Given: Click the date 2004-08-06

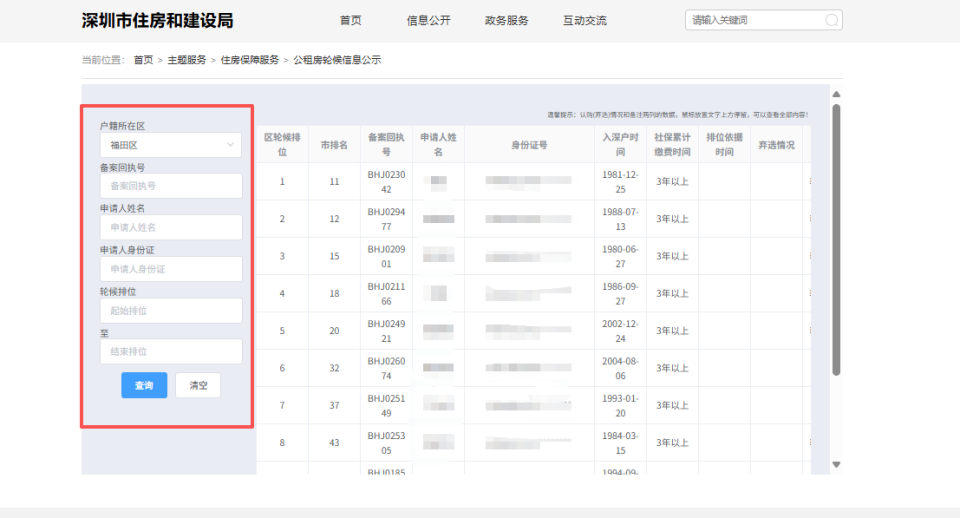Looking at the screenshot, I should click(620, 368).
